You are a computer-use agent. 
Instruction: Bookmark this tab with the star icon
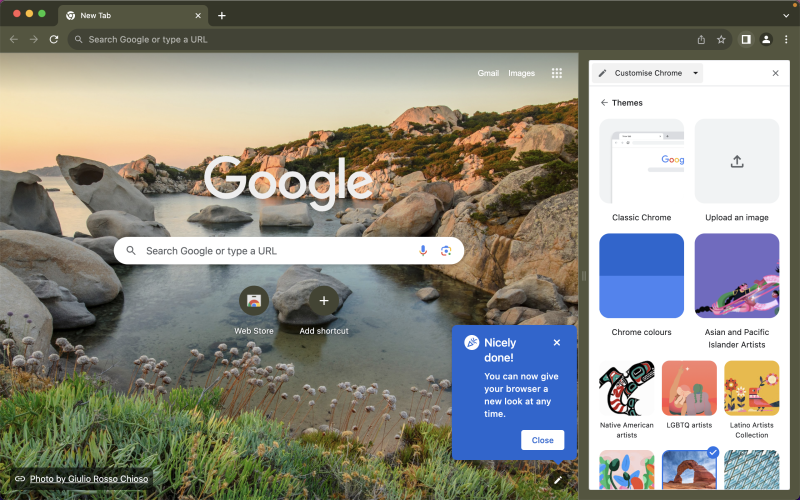[721, 39]
